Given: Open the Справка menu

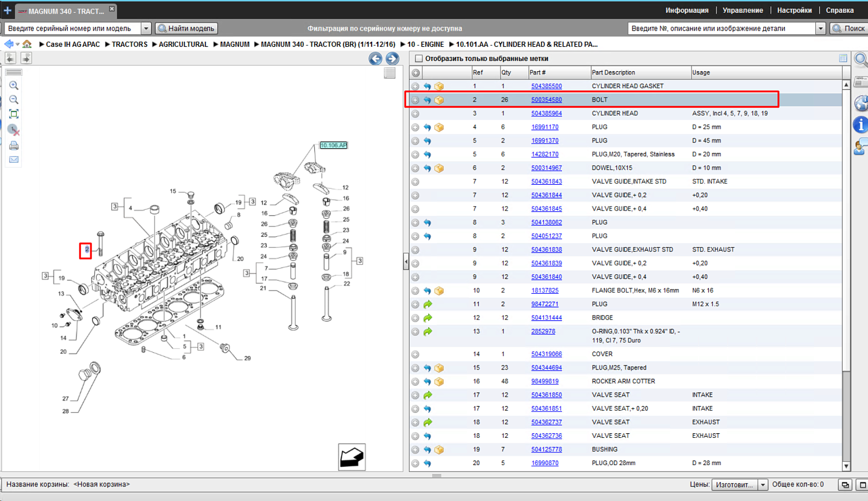Looking at the screenshot, I should [840, 10].
